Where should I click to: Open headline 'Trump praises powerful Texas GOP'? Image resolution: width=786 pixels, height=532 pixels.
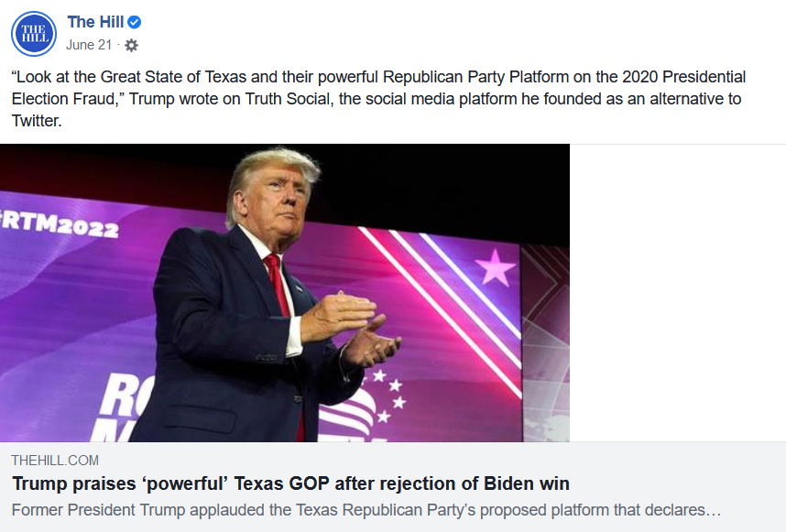point(290,483)
